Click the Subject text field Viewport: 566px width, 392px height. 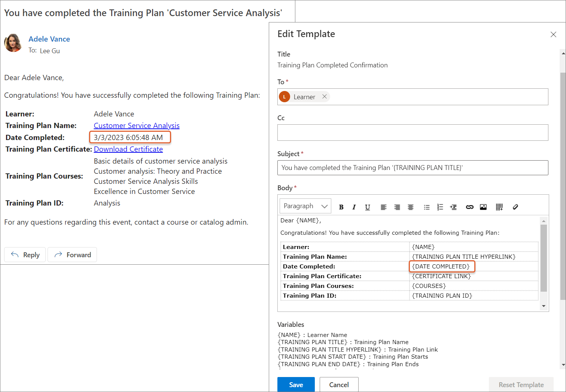[413, 168]
